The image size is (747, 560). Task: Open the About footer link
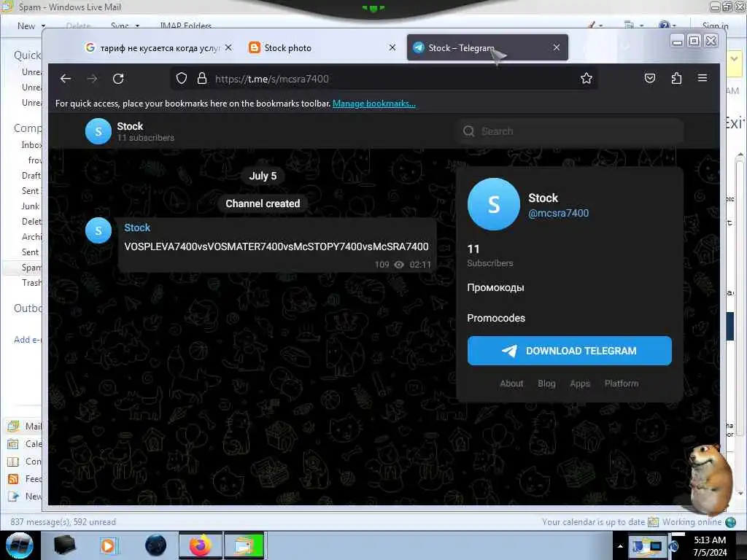pos(511,384)
